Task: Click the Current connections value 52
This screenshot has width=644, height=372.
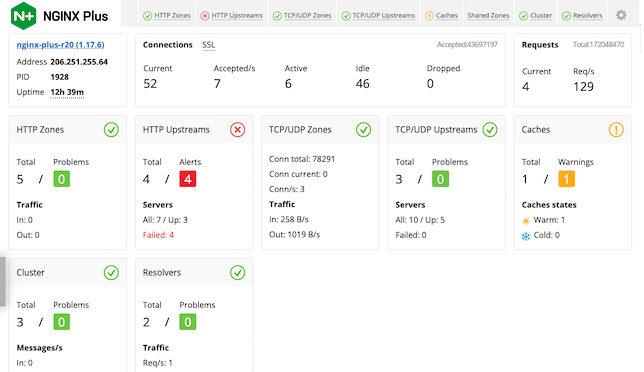Action: (x=150, y=84)
